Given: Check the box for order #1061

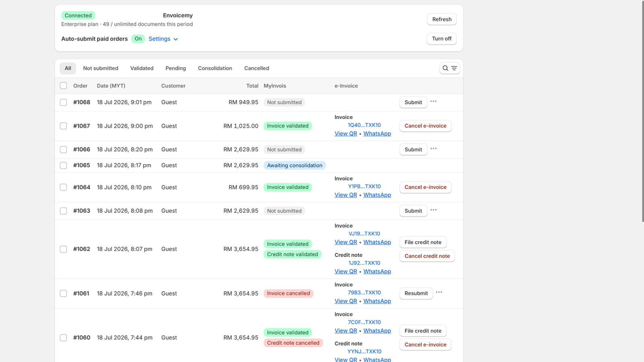Looking at the screenshot, I should tap(64, 293).
